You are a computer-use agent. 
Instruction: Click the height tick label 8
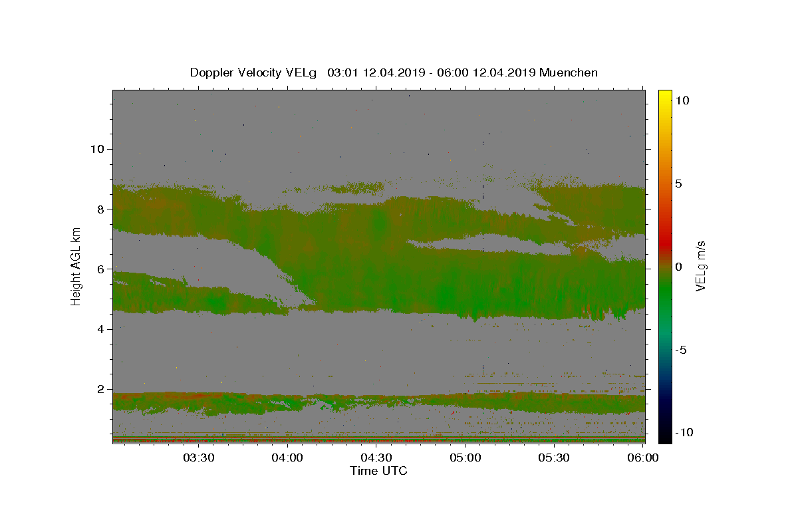click(x=100, y=209)
